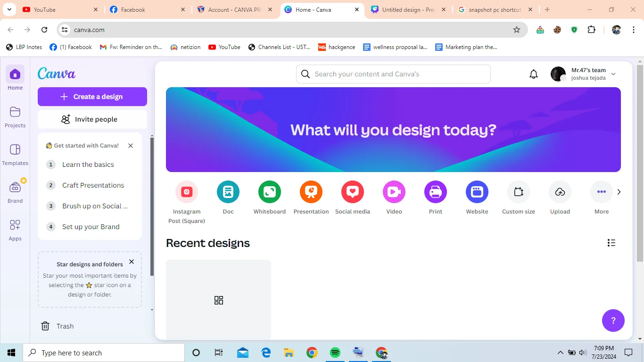Switch to the Account - CANVA PRO tab
Viewport: 644px width, 362px height.
tap(235, 9)
